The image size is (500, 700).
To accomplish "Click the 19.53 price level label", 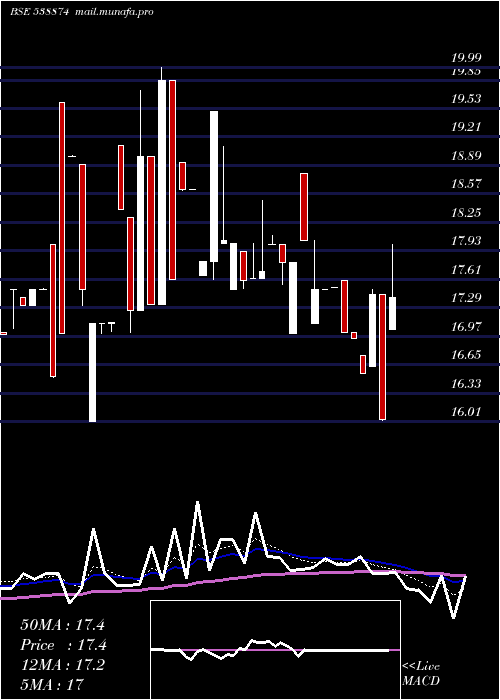I will (x=466, y=99).
